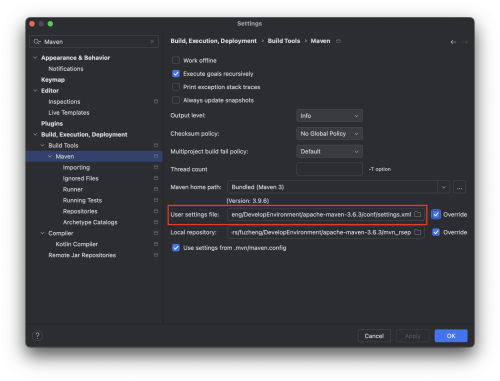This screenshot has height=381, width=500.
Task: Click the back arrow in settings header
Action: click(x=453, y=42)
